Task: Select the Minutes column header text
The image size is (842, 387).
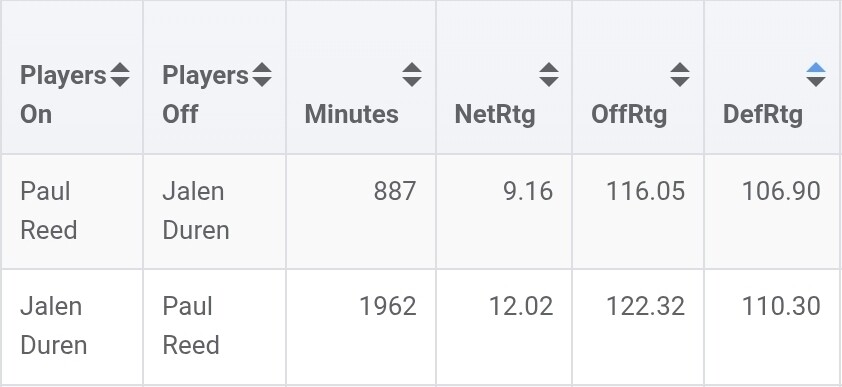Action: pyautogui.click(x=352, y=114)
